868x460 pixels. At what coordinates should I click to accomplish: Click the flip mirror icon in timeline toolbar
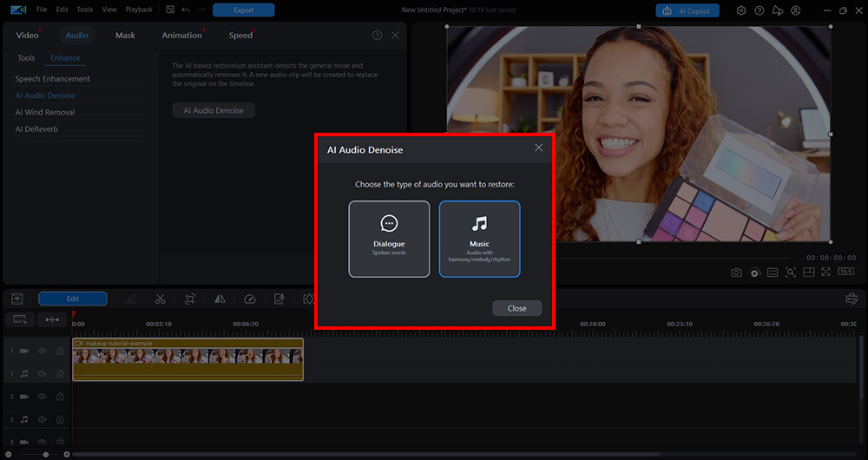pyautogui.click(x=220, y=299)
